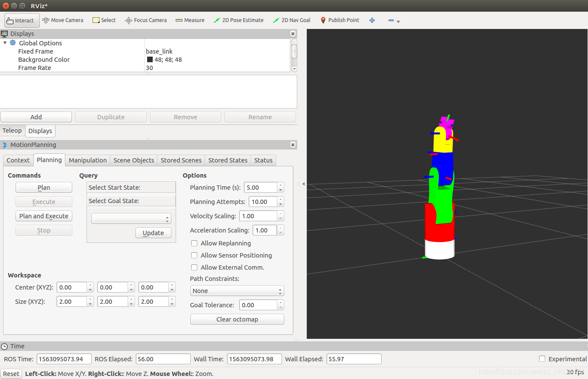Click the Global Options gear icon

tap(13, 43)
